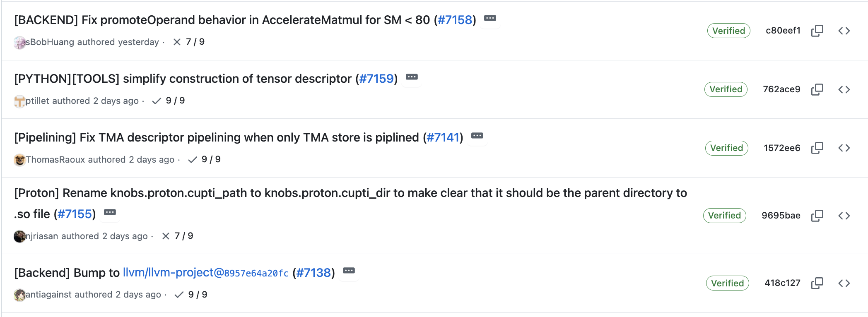Viewport: 868px width, 317px height.
Task: Copy full SHA for commit c80eef1
Action: [817, 31]
